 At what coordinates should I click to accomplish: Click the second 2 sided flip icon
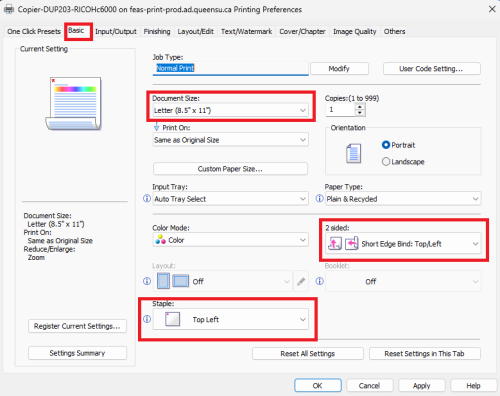coord(351,244)
